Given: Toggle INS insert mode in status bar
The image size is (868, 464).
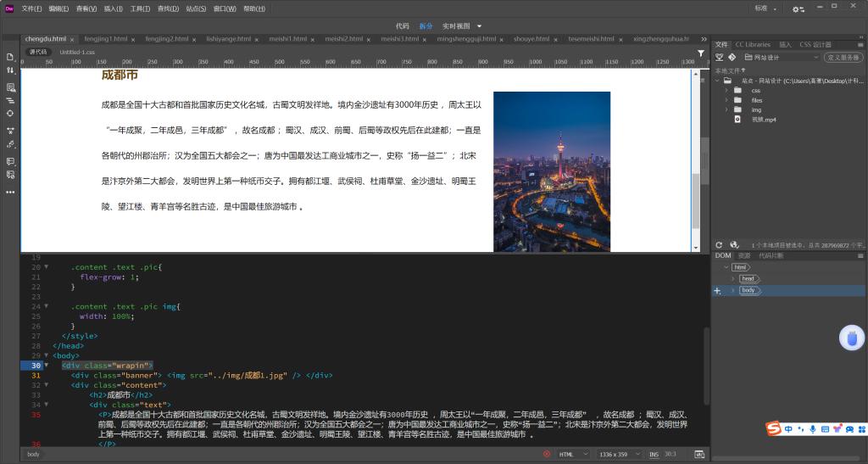Looking at the screenshot, I should [654, 455].
